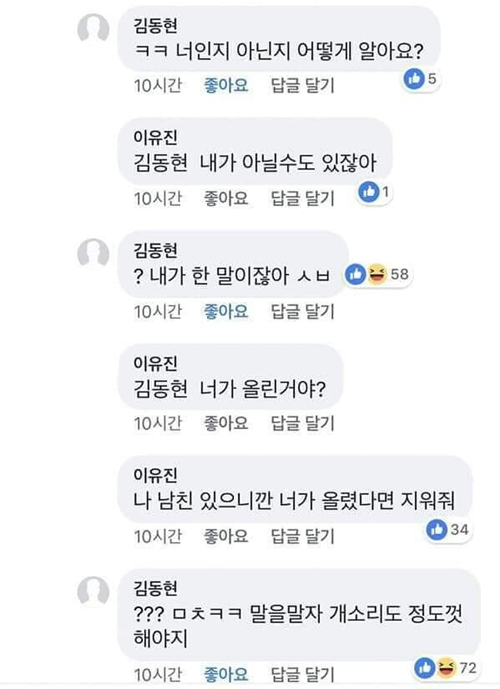Click 김동현 author name on the last comment
The image size is (500, 689).
click(156, 587)
